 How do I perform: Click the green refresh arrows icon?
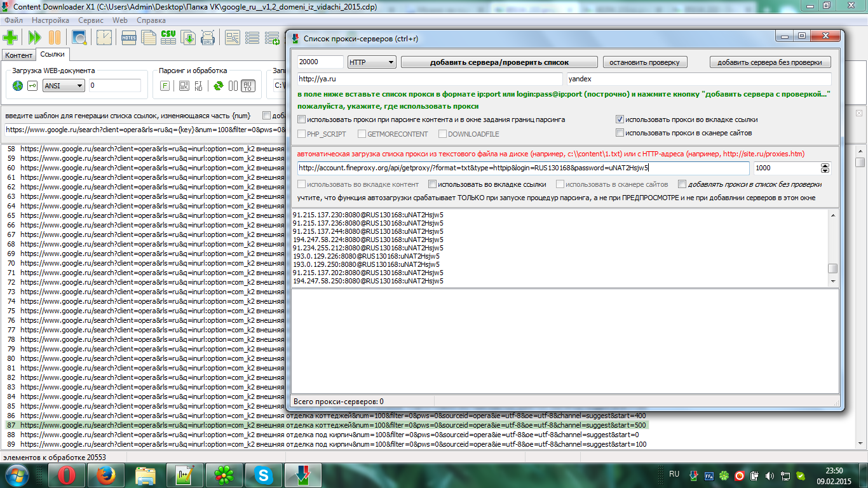point(219,86)
